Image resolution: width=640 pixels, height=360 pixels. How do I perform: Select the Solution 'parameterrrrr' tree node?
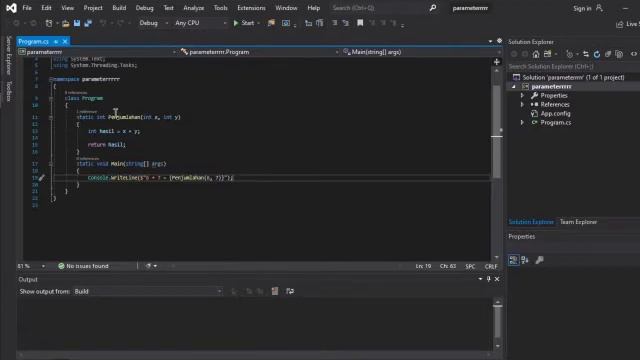(x=573, y=78)
